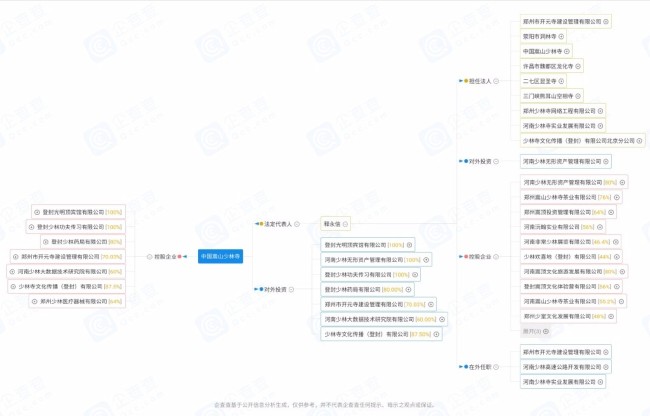This screenshot has width=650, height=416.
Task: Click the 在外任职 category label
Action: click(x=480, y=367)
